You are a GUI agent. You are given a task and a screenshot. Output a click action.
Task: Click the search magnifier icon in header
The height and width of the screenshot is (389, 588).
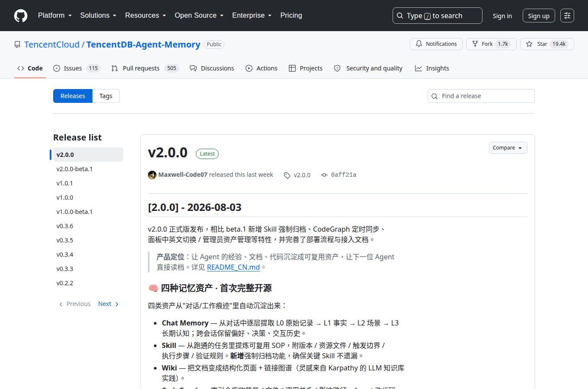400,16
